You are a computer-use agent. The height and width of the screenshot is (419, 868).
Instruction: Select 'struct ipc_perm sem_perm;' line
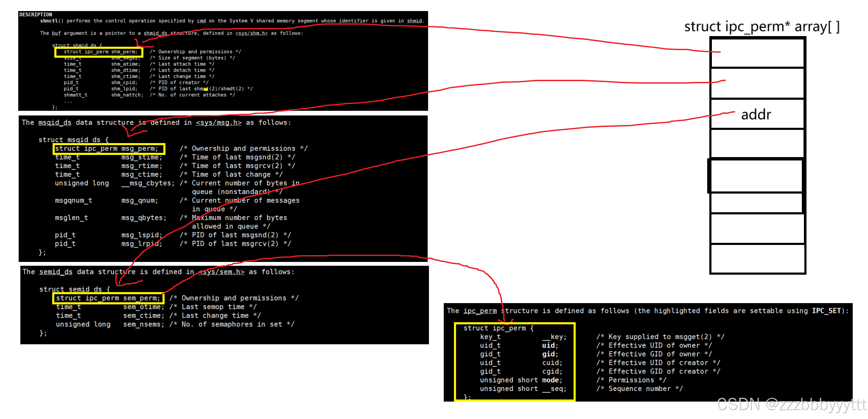pyautogui.click(x=108, y=298)
